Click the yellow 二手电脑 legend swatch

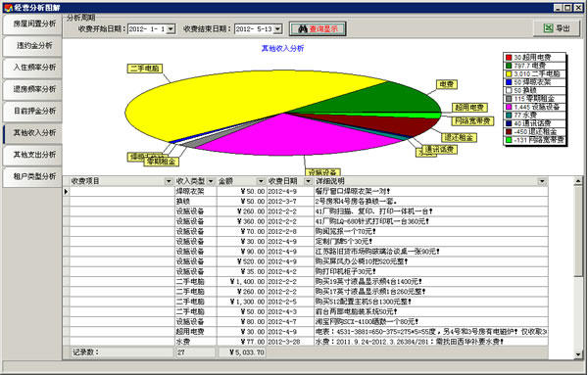(x=509, y=73)
